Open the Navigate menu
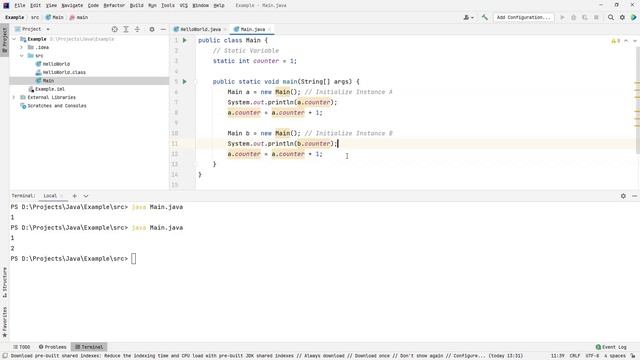 [x=72, y=5]
